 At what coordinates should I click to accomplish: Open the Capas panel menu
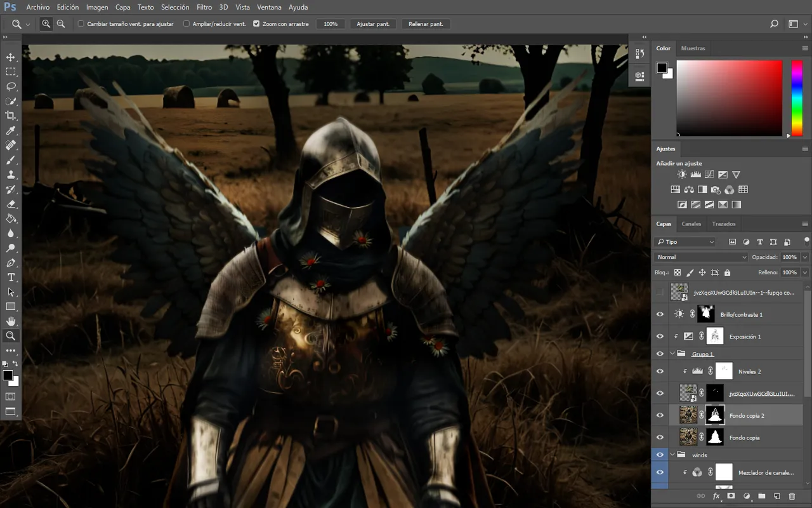click(x=805, y=224)
